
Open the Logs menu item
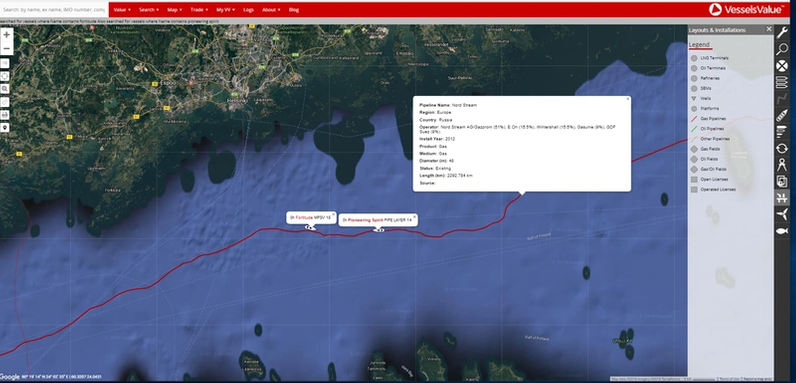249,10
